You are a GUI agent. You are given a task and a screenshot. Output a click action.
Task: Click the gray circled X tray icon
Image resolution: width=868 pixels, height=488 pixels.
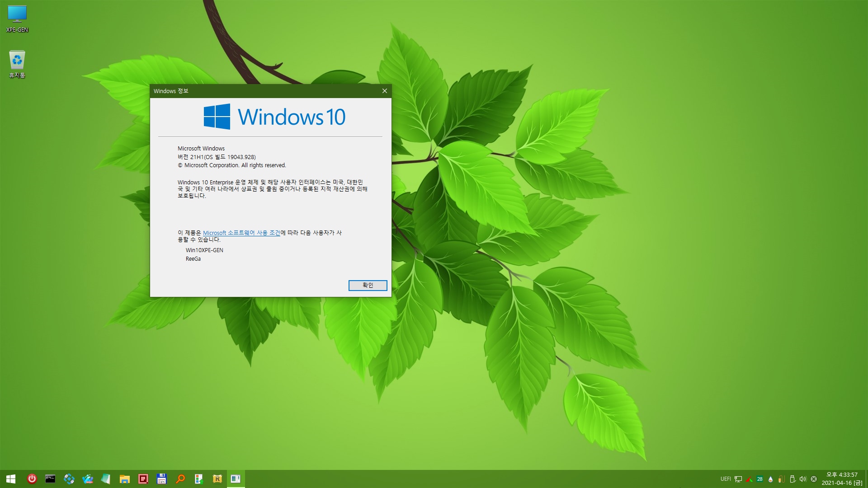814,479
